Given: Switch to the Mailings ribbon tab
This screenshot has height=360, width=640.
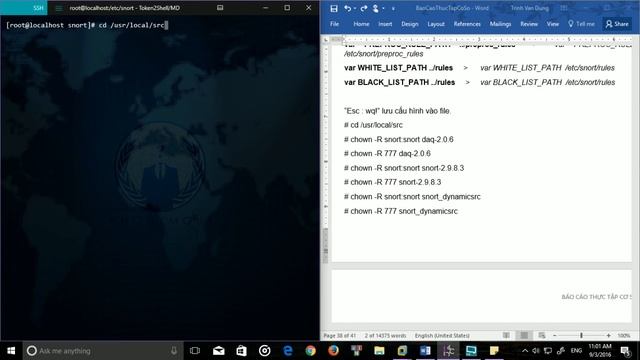Looking at the screenshot, I should point(500,24).
